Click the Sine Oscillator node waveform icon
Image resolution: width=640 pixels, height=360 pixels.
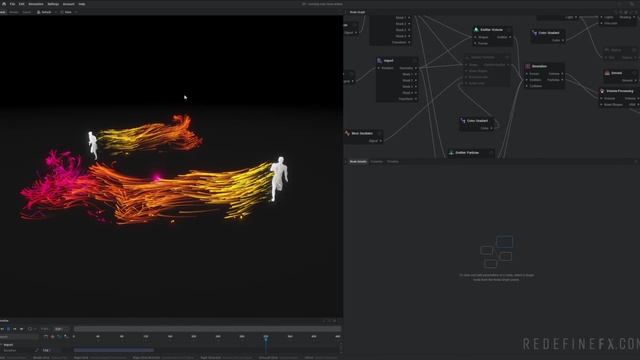[347, 133]
